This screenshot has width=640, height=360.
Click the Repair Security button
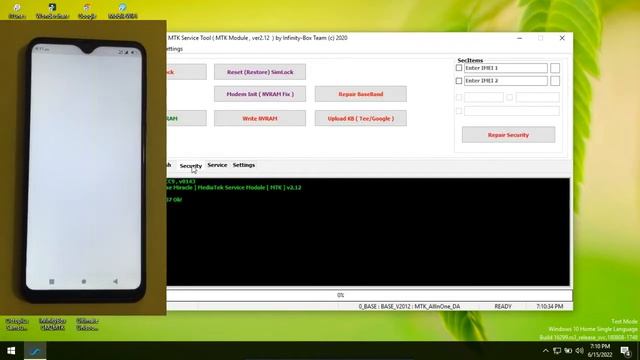click(x=509, y=135)
